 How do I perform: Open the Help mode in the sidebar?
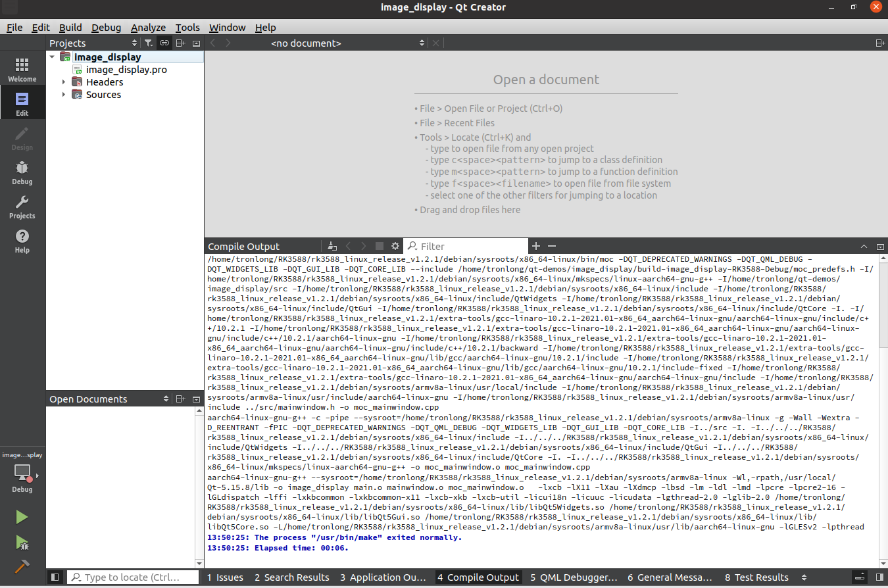click(x=22, y=240)
